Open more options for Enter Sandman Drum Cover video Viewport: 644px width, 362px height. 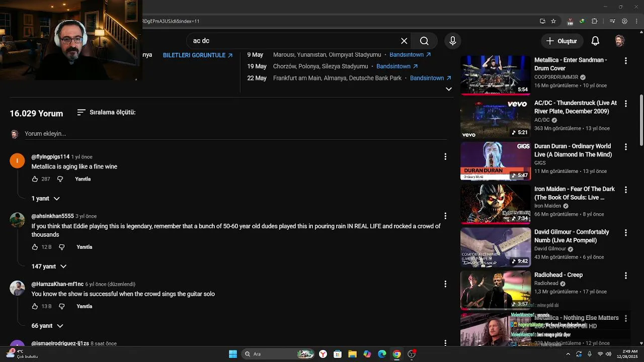(x=626, y=60)
